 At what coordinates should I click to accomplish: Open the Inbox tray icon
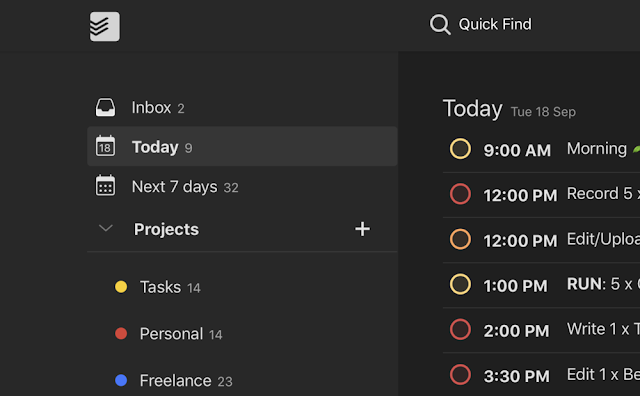click(105, 107)
